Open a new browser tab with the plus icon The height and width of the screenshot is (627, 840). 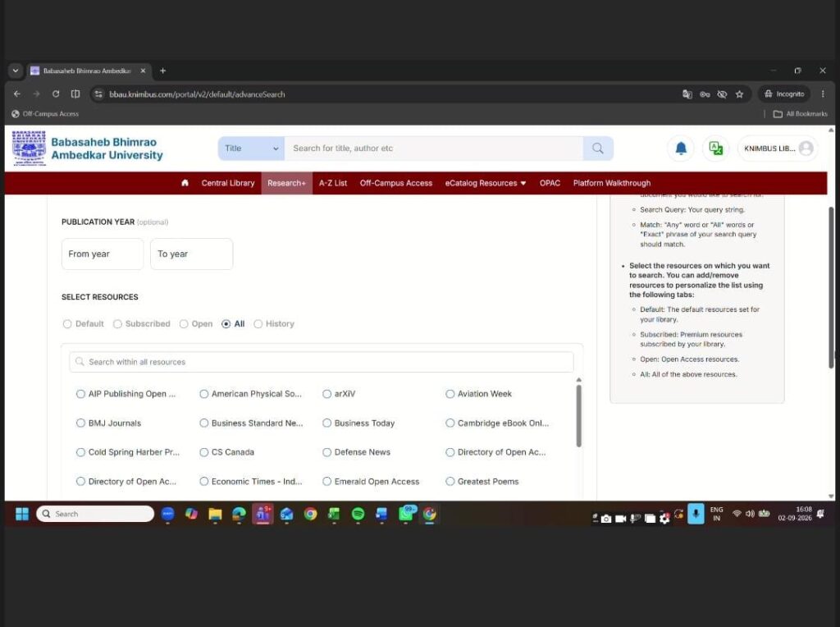point(163,71)
